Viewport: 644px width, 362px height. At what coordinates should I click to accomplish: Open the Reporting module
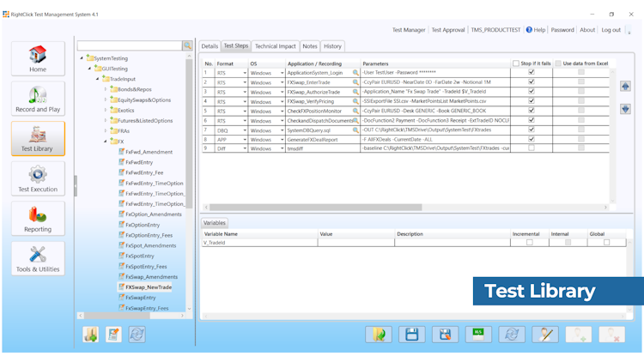coord(38,219)
